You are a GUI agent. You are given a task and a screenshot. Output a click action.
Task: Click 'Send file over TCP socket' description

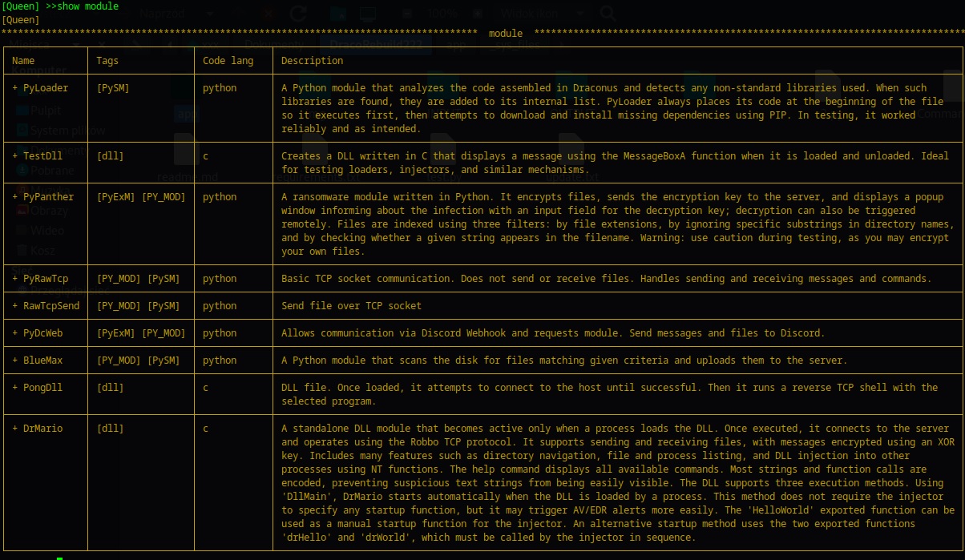pyautogui.click(x=351, y=306)
